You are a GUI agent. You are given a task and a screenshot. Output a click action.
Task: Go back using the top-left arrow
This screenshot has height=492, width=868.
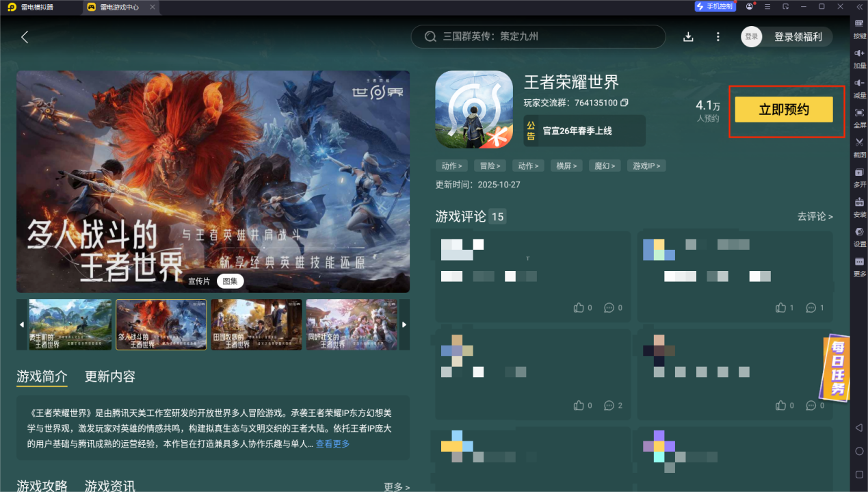25,37
